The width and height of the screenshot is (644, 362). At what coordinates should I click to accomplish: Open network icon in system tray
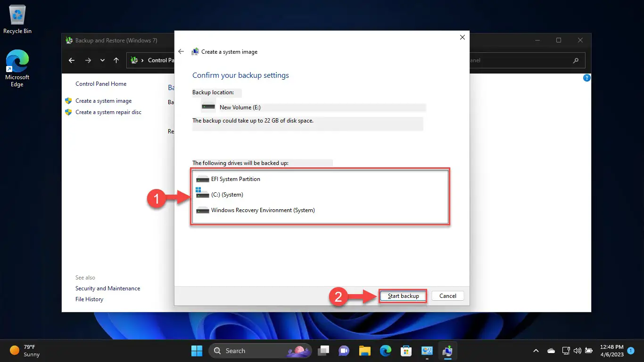pos(566,351)
